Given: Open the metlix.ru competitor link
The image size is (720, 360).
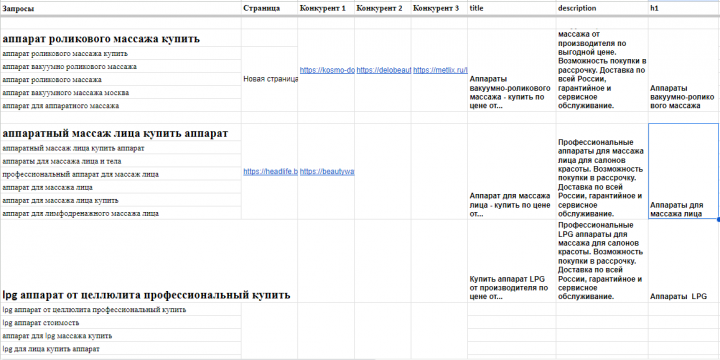Looking at the screenshot, I should [440, 70].
